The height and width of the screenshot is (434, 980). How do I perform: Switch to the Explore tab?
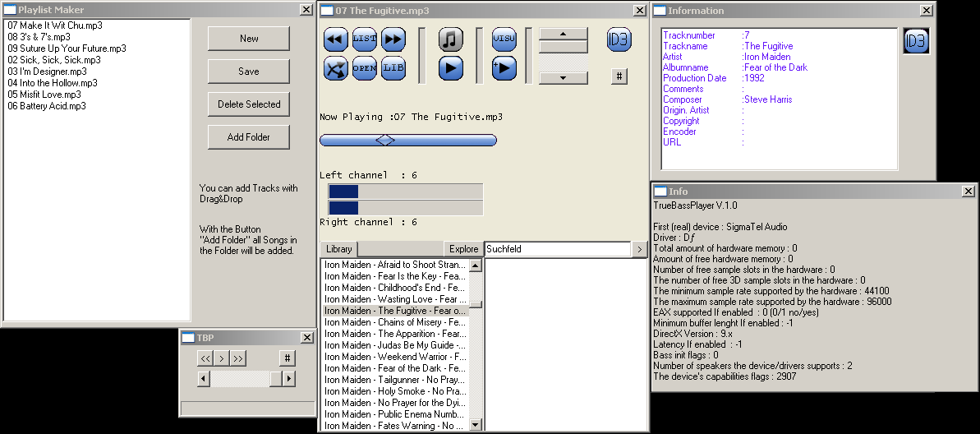pos(464,249)
